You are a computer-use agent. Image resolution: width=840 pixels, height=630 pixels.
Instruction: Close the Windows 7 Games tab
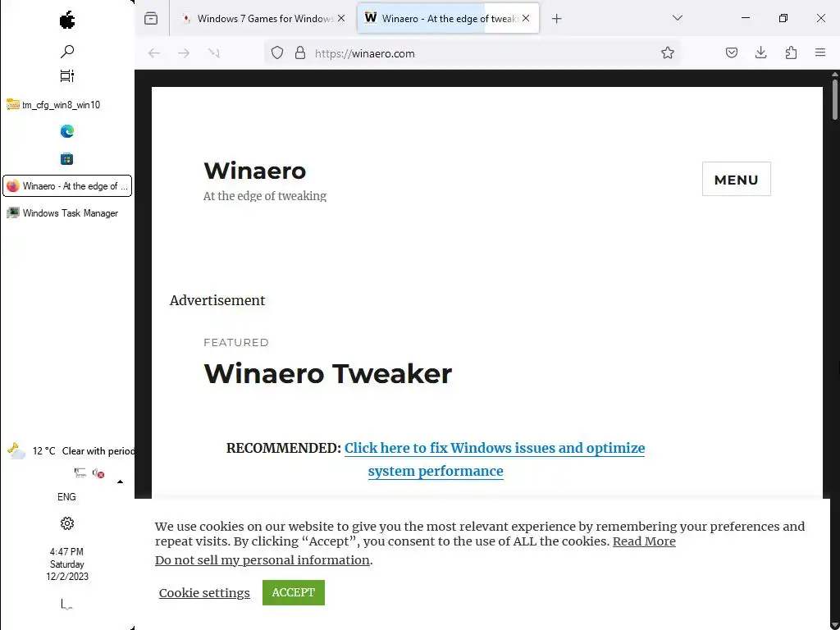(x=341, y=19)
